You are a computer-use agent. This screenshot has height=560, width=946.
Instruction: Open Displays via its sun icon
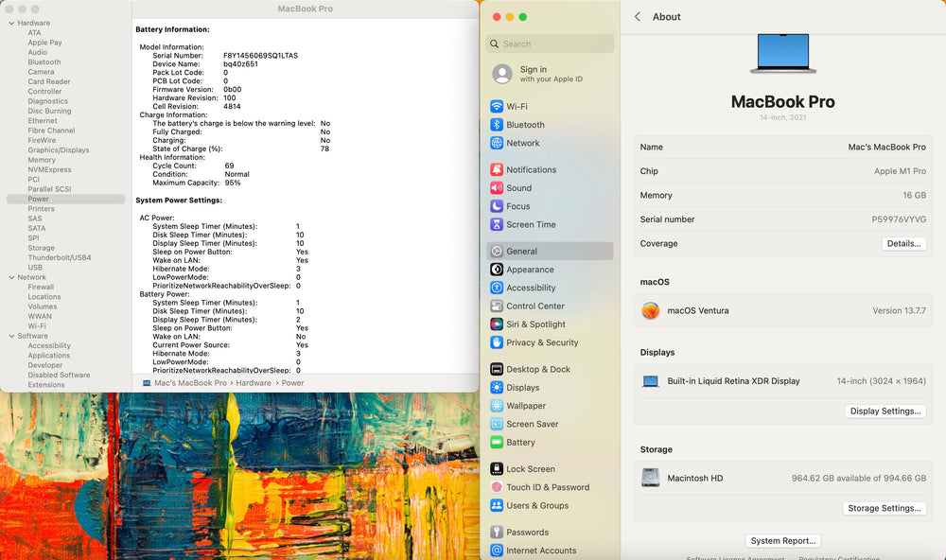pyautogui.click(x=497, y=388)
